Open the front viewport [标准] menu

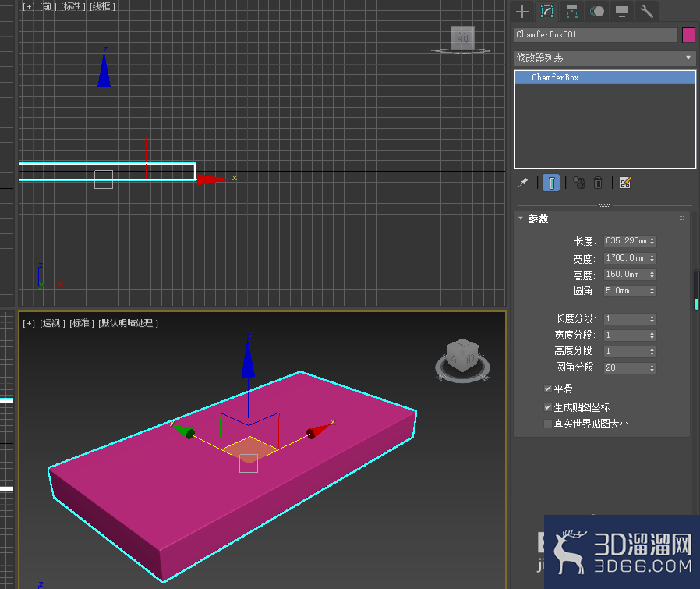coord(73,7)
